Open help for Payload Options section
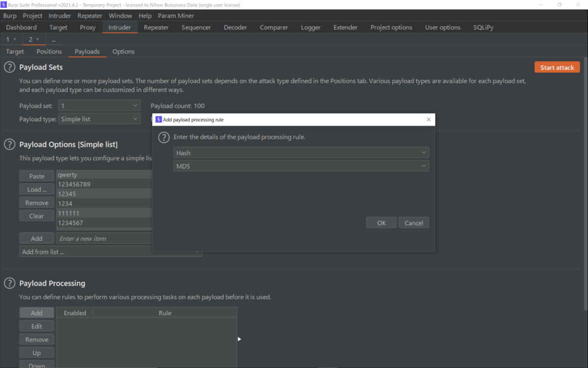This screenshot has height=368, width=588. 9,144
